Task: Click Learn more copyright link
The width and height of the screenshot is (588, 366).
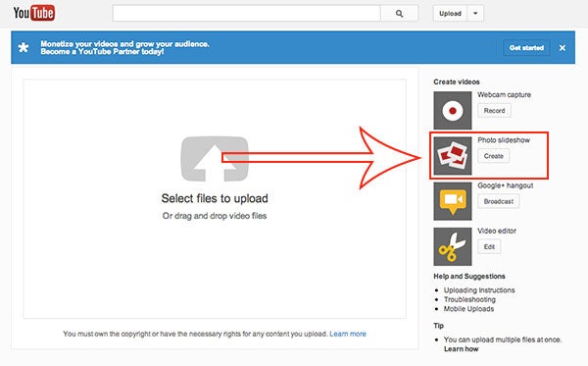Action: coord(348,334)
